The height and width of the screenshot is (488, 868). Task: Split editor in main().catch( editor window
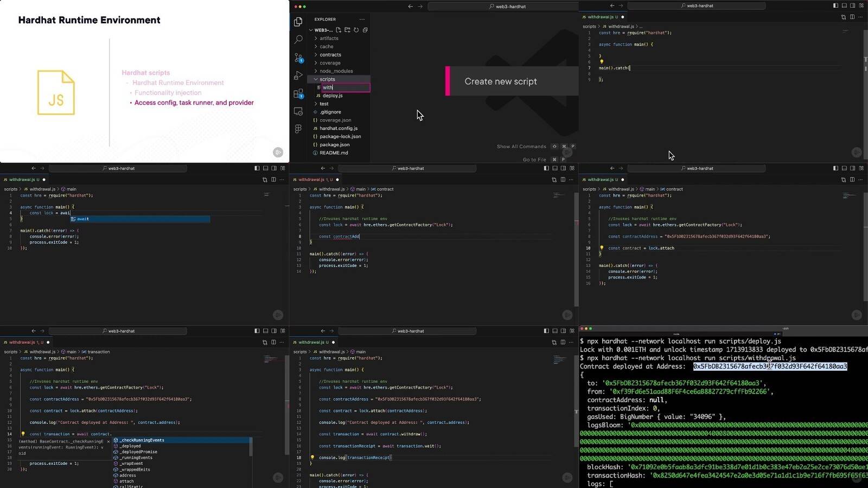(x=852, y=17)
